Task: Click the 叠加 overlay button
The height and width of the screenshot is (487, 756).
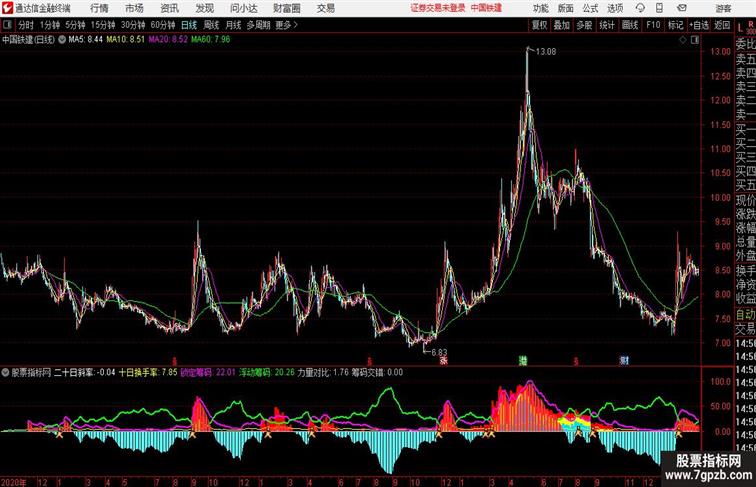Action: pyautogui.click(x=562, y=25)
